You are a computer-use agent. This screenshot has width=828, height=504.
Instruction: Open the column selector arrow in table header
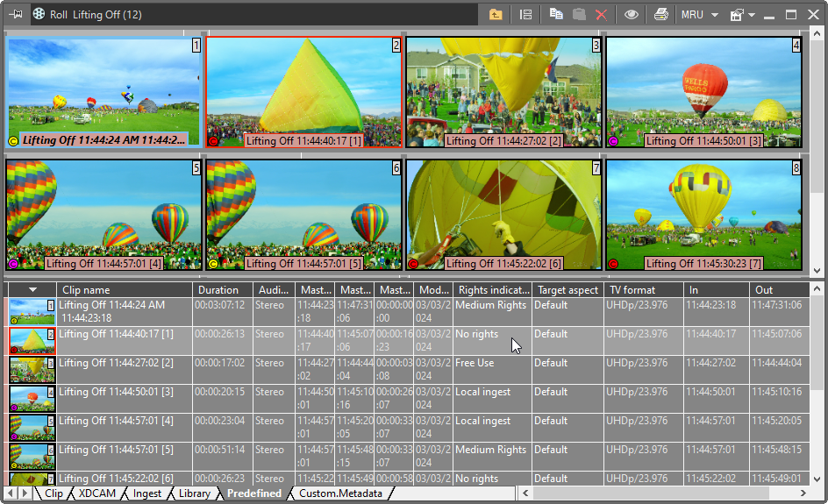click(32, 290)
